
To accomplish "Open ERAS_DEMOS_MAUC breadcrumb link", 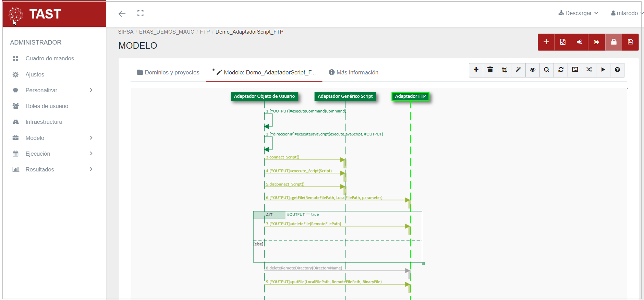I will point(167,32).
